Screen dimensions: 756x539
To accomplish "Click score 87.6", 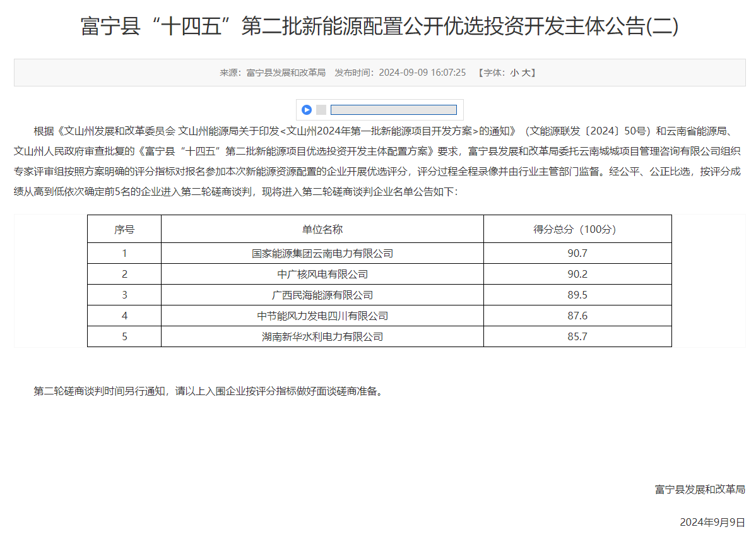I will click(577, 316).
